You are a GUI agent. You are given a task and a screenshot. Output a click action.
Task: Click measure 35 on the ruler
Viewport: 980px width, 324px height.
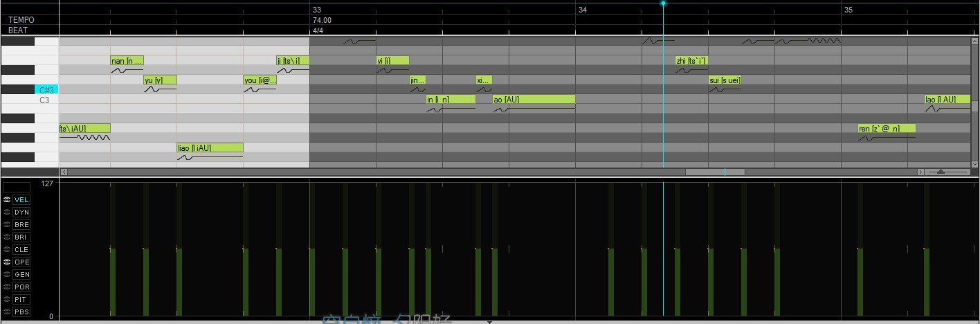849,10
